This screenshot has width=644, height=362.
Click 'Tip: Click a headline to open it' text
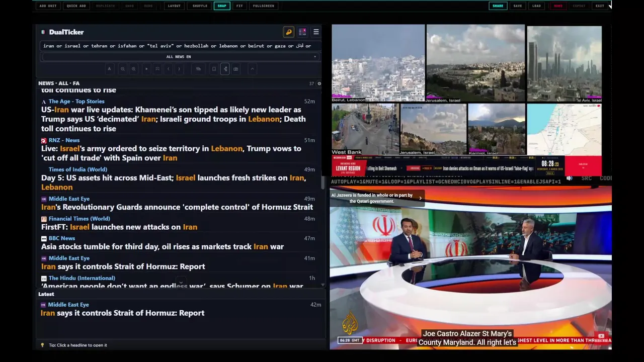[x=78, y=345]
